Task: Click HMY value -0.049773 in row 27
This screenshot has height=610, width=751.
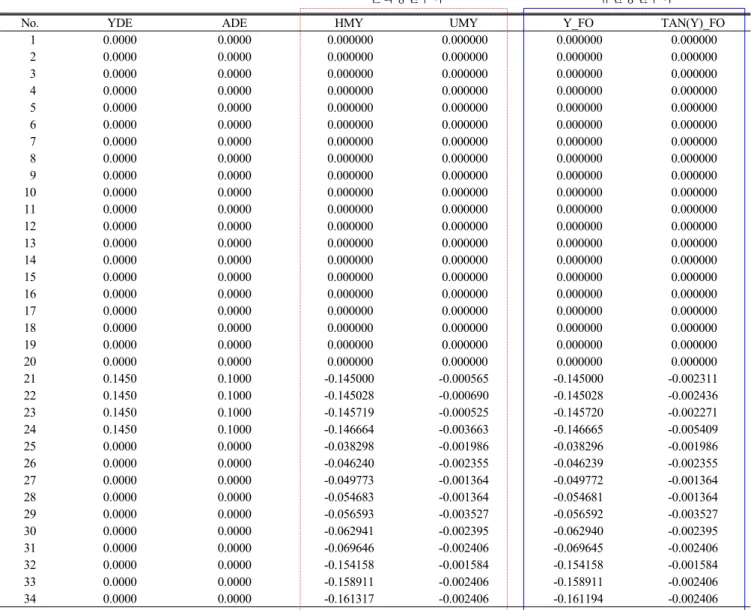Action: [349, 480]
